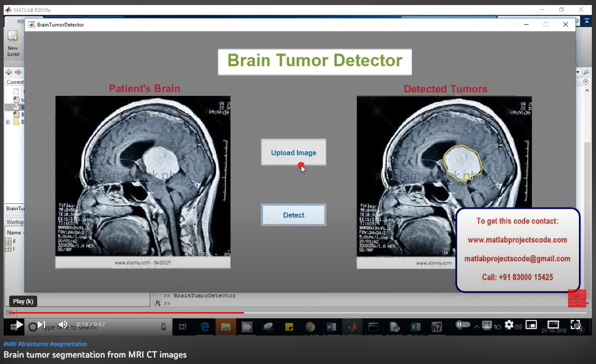The height and width of the screenshot is (364, 596).
Task: Open File Explorer in recorded taskbar
Action: click(x=226, y=327)
